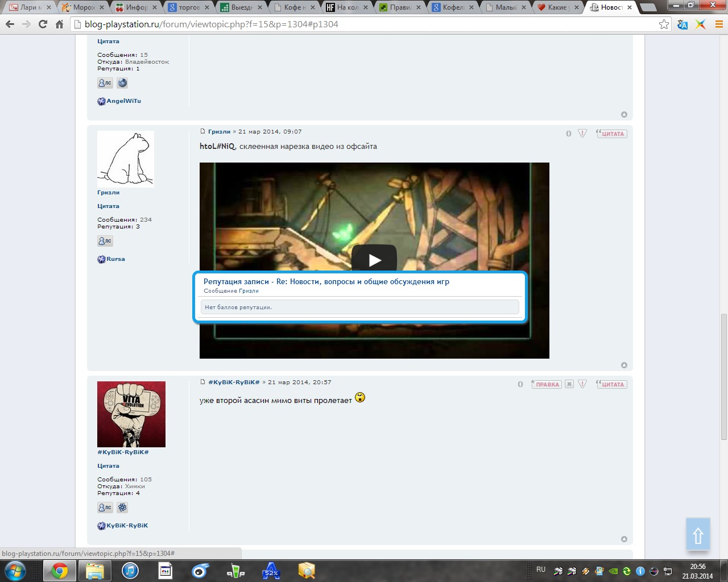Open the Chrome menu button
728x582 pixels.
coord(719,24)
